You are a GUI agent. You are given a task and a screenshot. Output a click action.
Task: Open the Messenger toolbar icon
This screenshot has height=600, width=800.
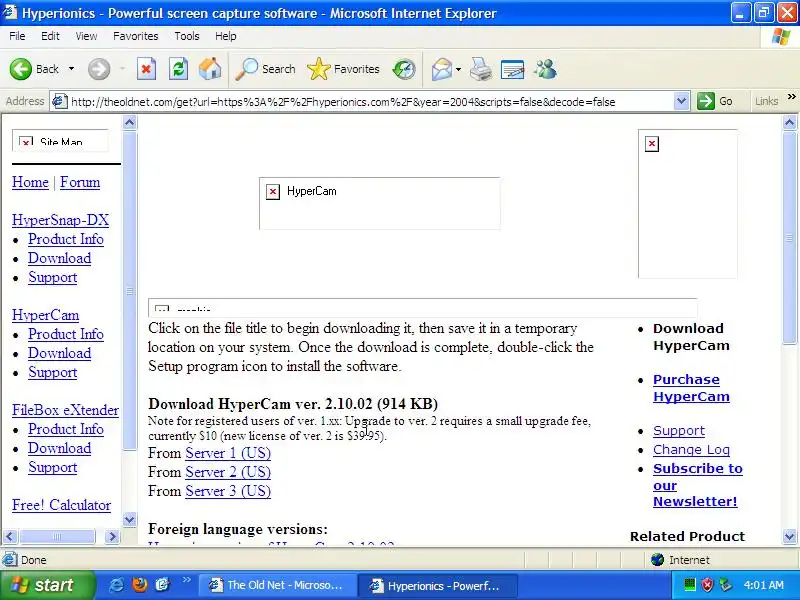point(545,69)
